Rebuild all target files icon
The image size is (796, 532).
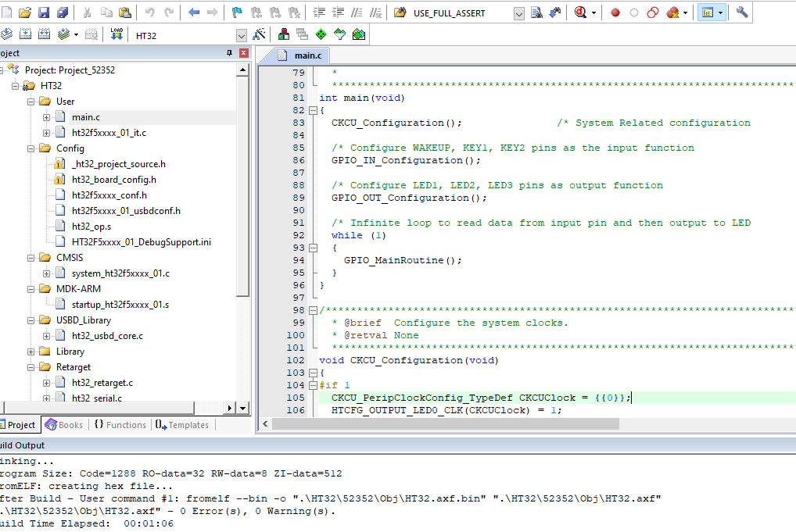tap(44, 34)
